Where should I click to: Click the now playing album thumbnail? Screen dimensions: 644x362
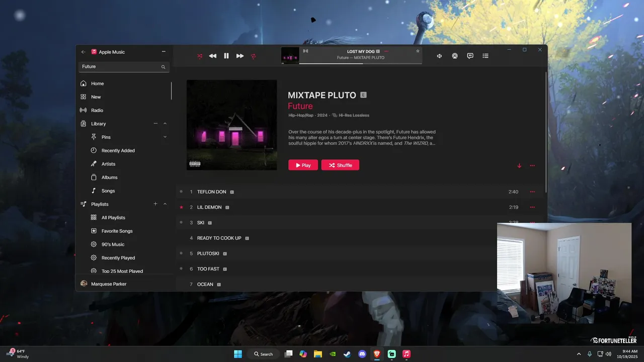290,55
